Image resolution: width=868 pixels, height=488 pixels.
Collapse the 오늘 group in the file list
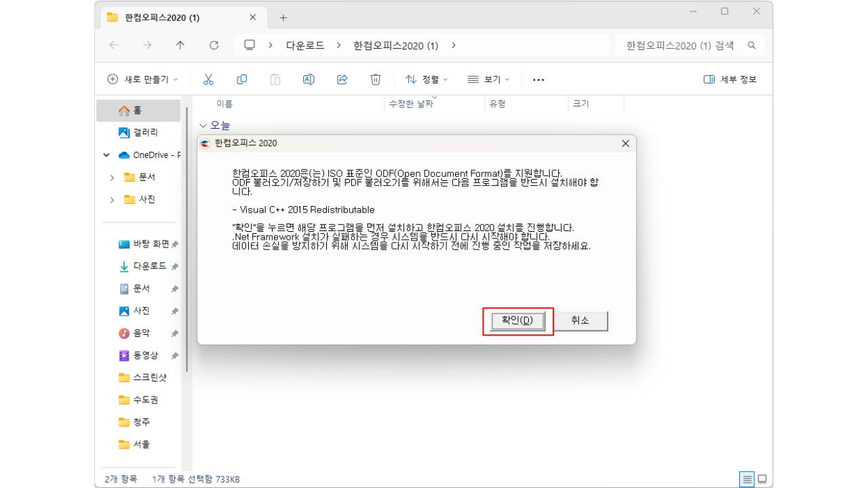coord(203,125)
